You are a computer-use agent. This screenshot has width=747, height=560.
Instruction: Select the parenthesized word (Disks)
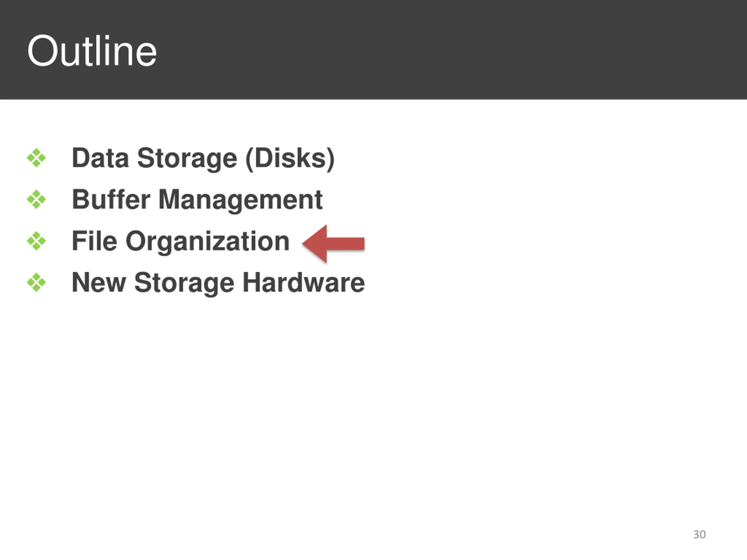click(290, 158)
